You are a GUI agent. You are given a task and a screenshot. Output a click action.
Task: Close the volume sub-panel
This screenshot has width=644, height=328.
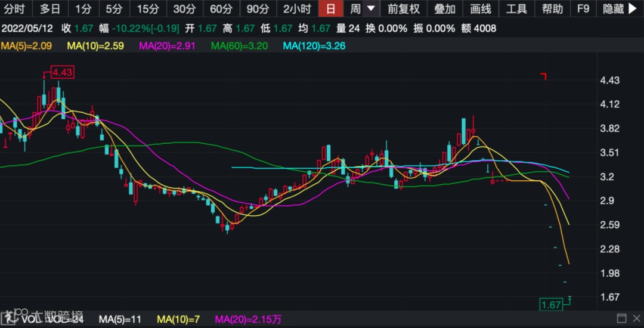636,318
